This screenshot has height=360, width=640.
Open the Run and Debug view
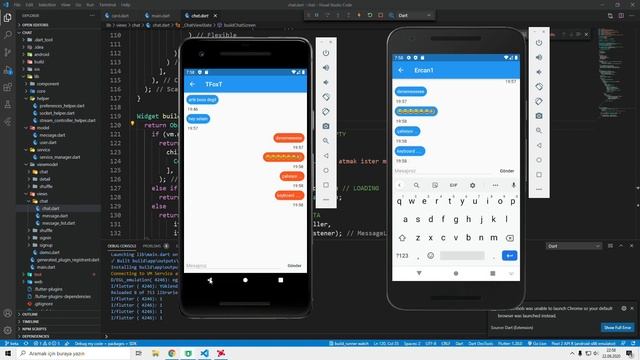tap(7, 70)
